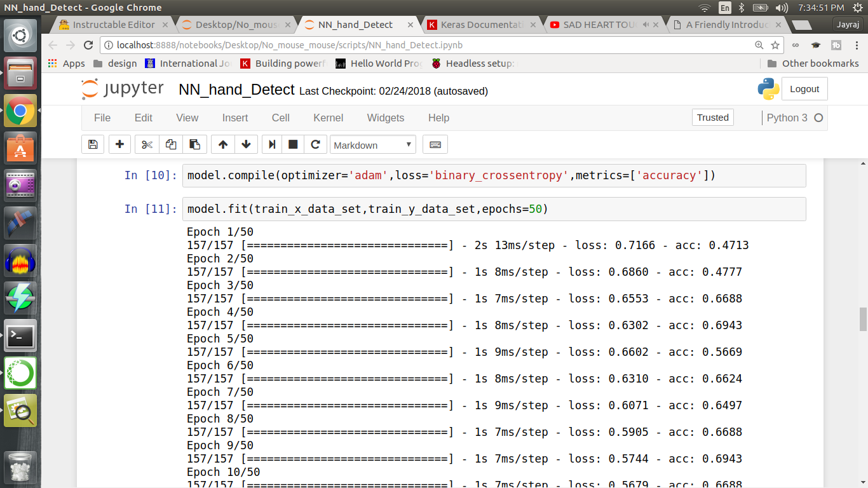Open the sound volume indicator
Viewport: 868px width, 488px height.
(782, 8)
